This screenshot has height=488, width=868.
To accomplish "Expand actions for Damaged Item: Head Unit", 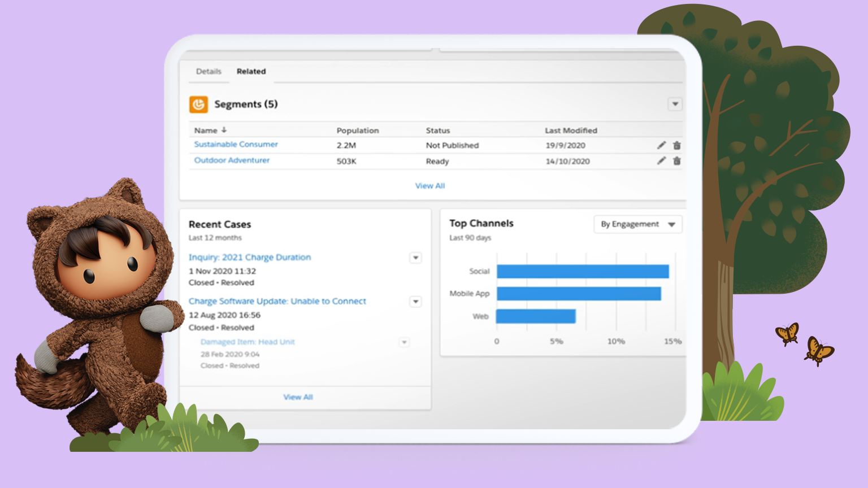I will tap(404, 342).
